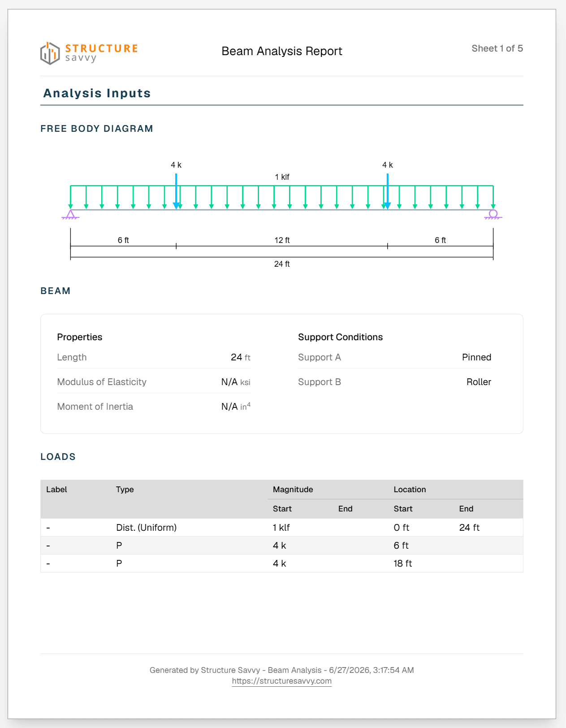Click the 'Type' column header
Image resolution: width=566 pixels, height=728 pixels.
point(125,490)
